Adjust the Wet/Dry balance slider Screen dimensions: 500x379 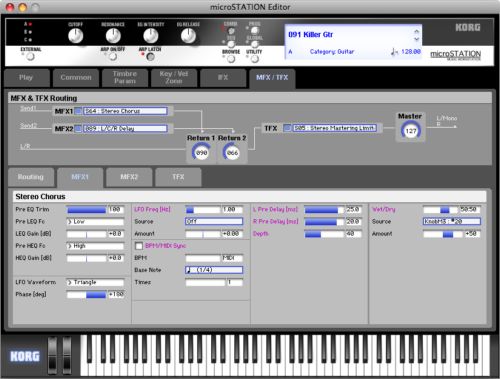pos(441,210)
